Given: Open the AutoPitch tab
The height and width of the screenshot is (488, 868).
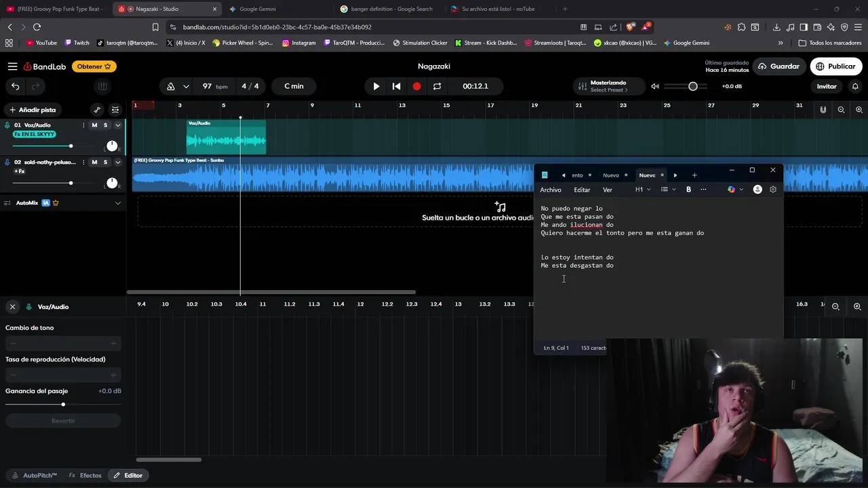Looking at the screenshot, I should [35, 475].
